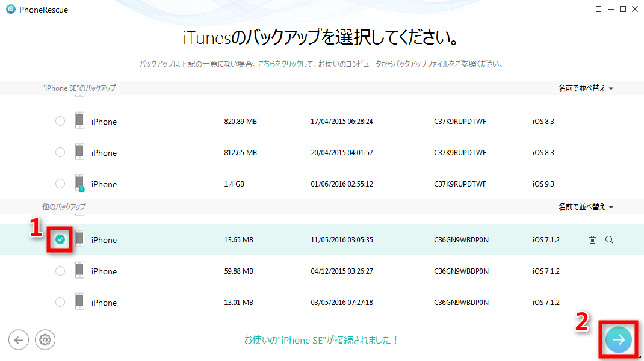The width and height of the screenshot is (644, 361).
Task: Click the size value 812.65 MB
Action: [x=240, y=153]
